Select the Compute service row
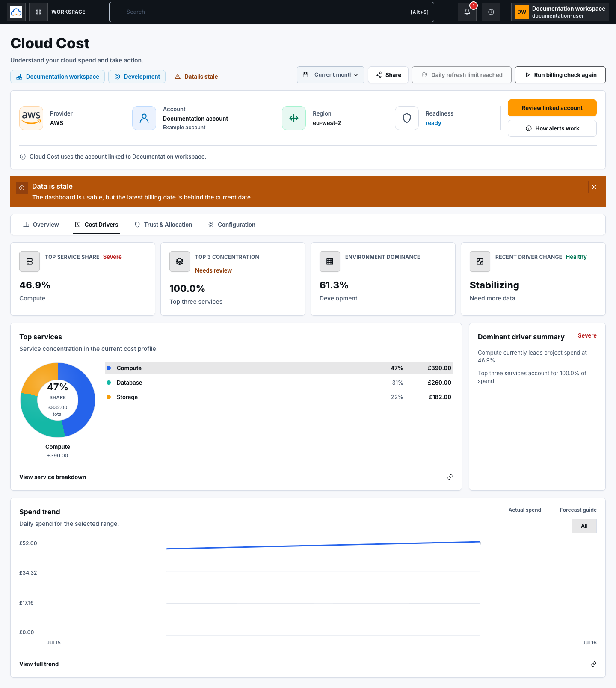The image size is (616, 688). click(x=279, y=368)
